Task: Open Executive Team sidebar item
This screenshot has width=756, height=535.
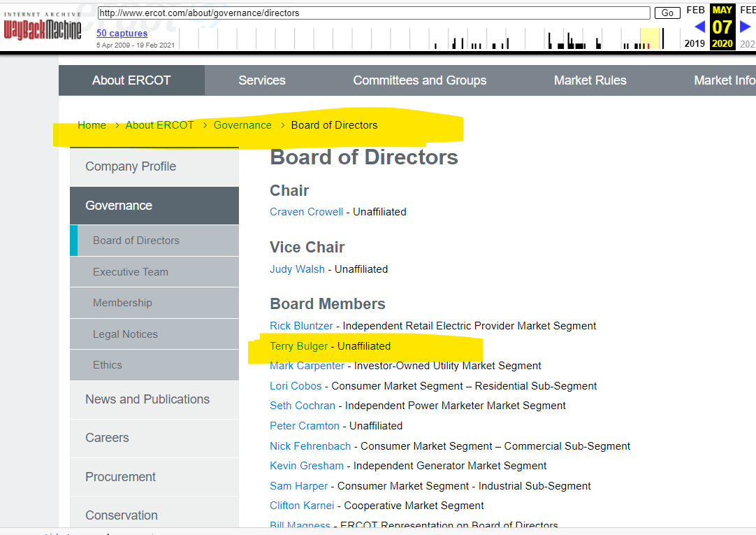Action: (154, 271)
